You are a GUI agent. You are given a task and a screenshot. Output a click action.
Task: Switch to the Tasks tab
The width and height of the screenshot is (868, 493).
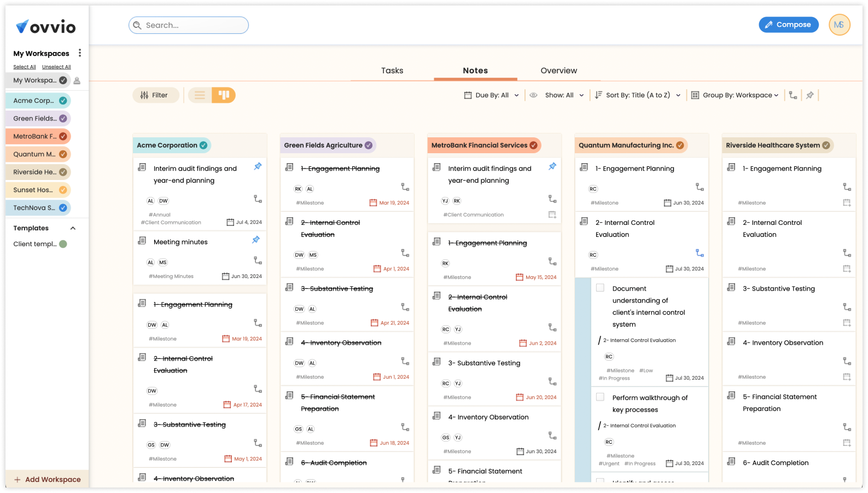coord(392,71)
